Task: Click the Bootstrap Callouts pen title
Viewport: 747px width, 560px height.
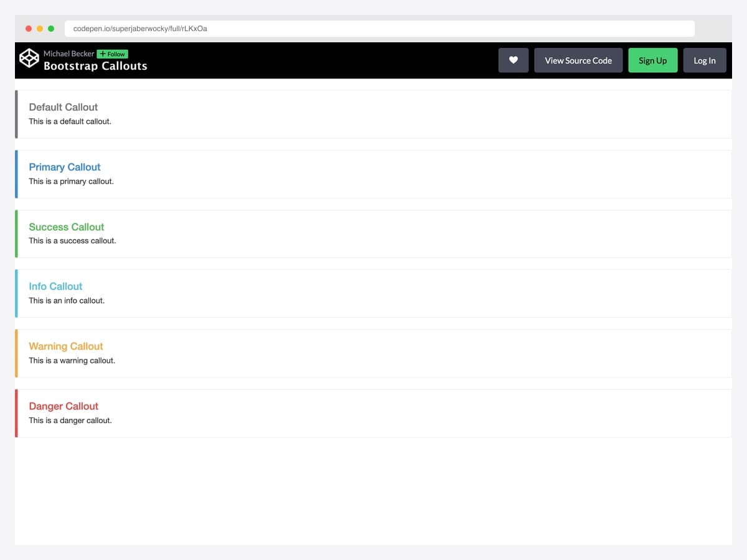Action: (x=95, y=66)
